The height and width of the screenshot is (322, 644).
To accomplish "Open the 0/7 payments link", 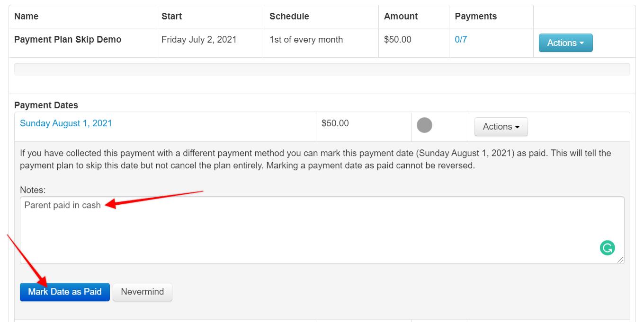I will click(461, 40).
